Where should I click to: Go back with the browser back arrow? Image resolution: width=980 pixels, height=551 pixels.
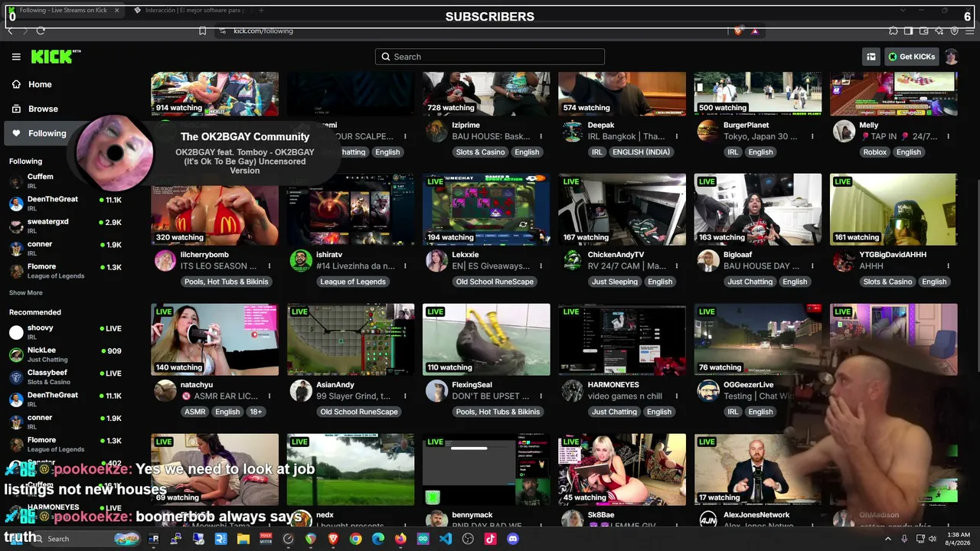click(10, 31)
